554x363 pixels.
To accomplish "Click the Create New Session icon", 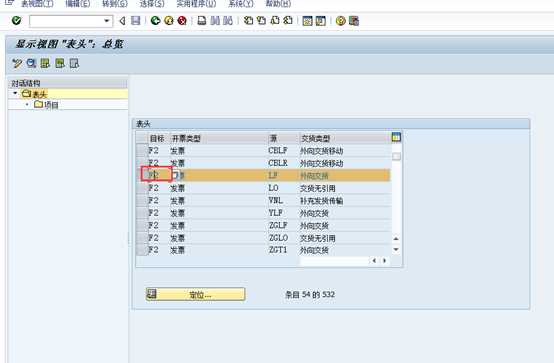I will pyautogui.click(x=307, y=21).
